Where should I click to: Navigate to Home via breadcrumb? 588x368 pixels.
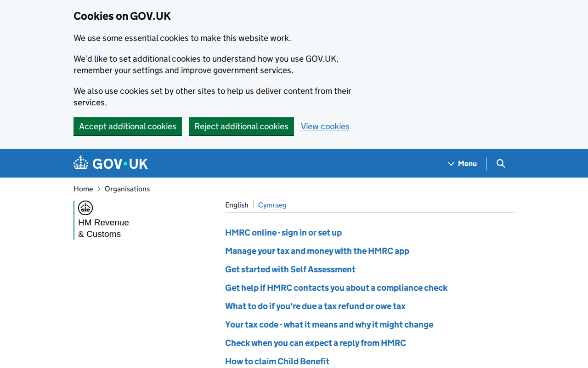[x=83, y=189]
